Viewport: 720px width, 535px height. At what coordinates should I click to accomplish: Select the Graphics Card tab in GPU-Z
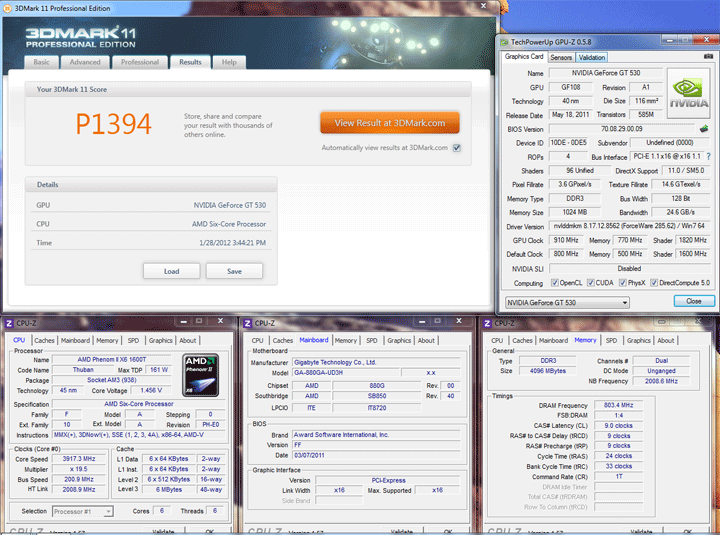tap(524, 56)
